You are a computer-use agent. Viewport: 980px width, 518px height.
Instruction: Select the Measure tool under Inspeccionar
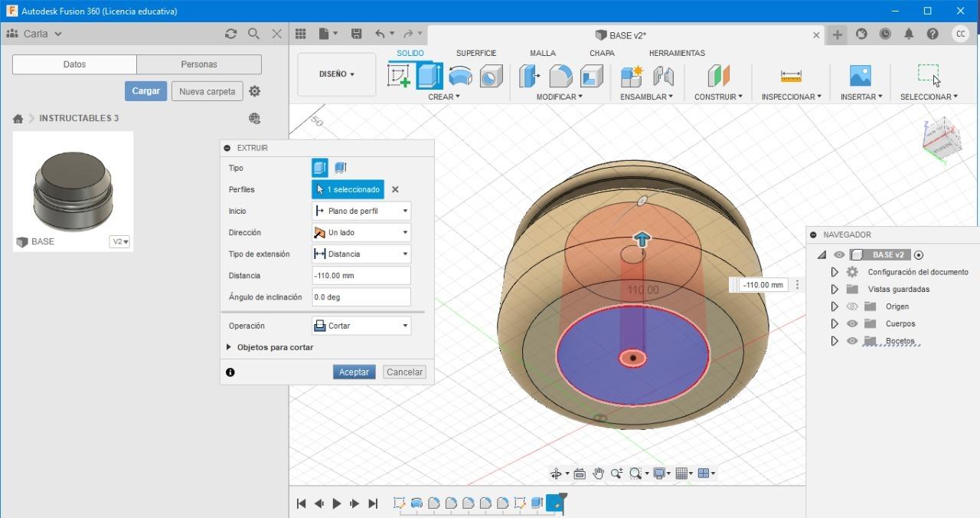point(791,75)
